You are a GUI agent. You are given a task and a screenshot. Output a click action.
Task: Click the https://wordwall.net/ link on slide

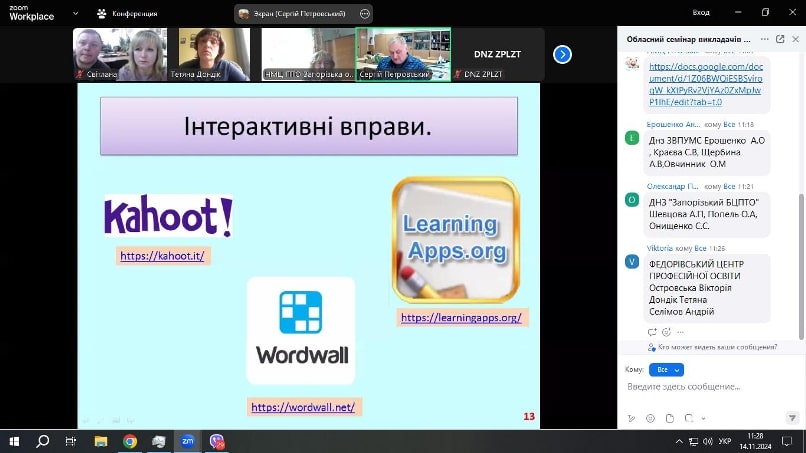click(303, 407)
